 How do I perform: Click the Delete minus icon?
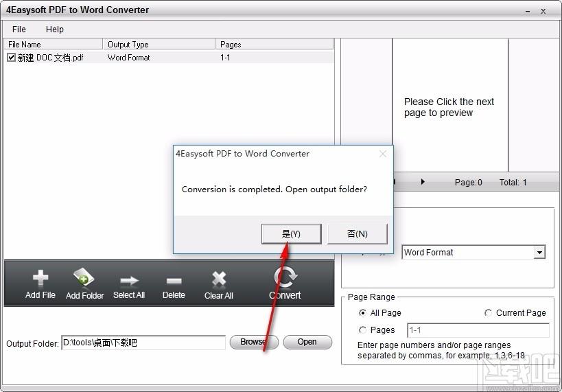coord(174,281)
